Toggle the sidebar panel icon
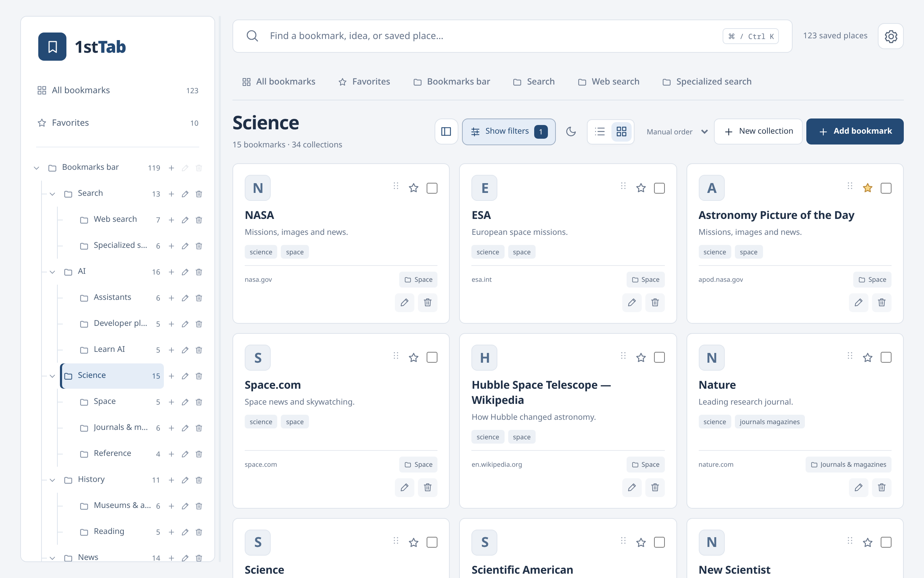Image resolution: width=924 pixels, height=578 pixels. (x=446, y=131)
